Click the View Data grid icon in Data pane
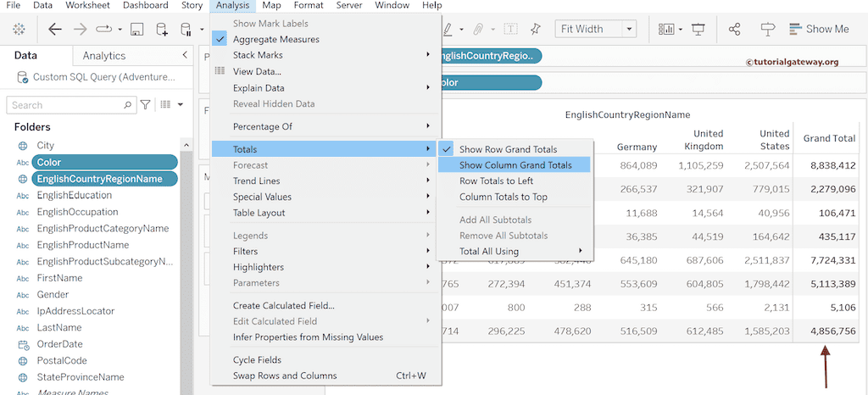 point(165,104)
